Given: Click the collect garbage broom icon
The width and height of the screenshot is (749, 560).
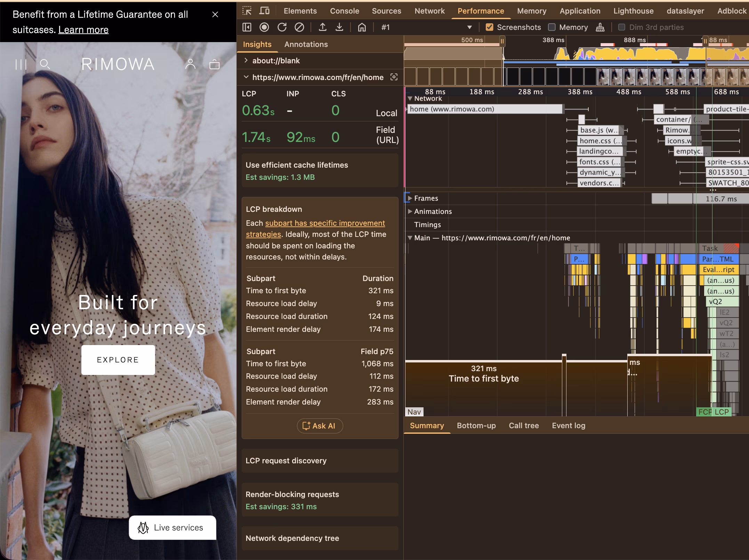Looking at the screenshot, I should [x=600, y=27].
